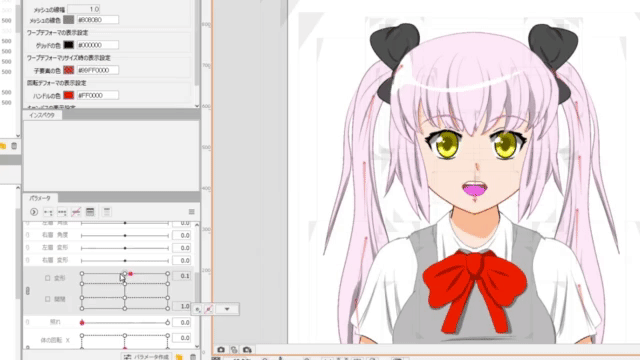Click the trash icon at Parameter panel bottom
Image resolution: width=640 pixels, height=360 pixels.
coord(193,357)
